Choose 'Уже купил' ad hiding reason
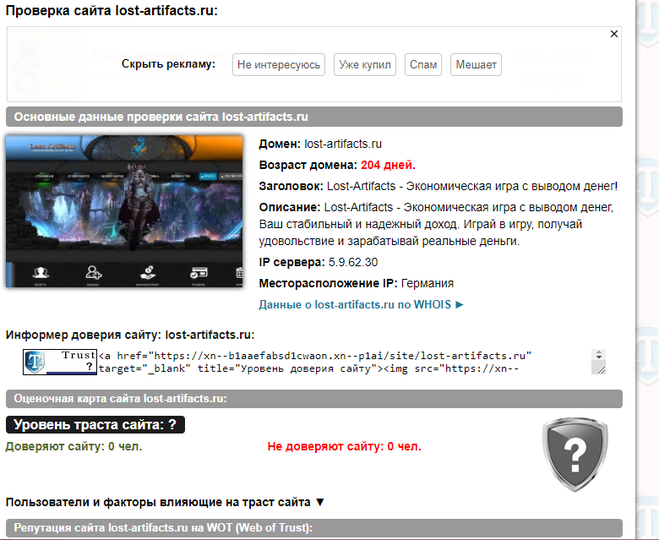The height and width of the screenshot is (540, 659). (x=365, y=65)
